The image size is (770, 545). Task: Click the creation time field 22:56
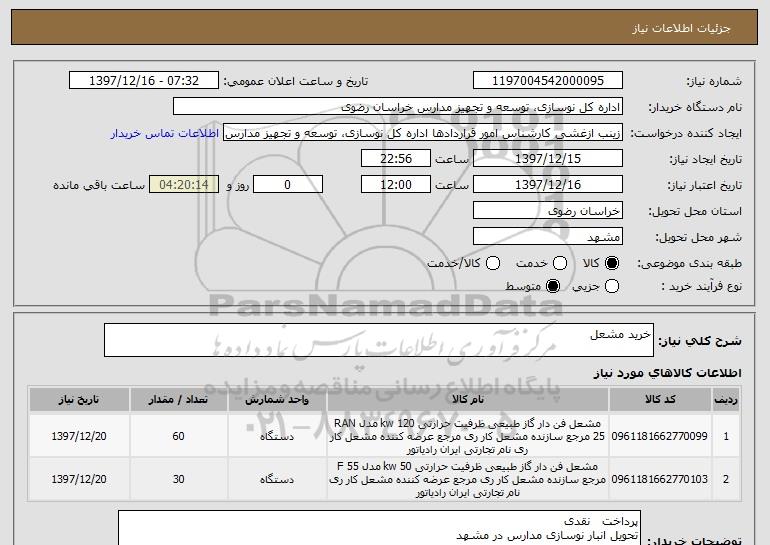396,159
